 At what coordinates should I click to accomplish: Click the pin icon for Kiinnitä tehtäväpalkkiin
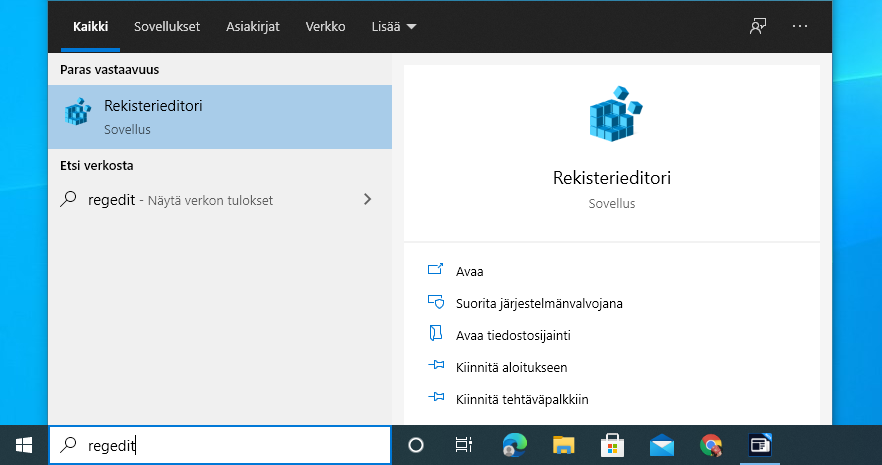tap(436, 398)
